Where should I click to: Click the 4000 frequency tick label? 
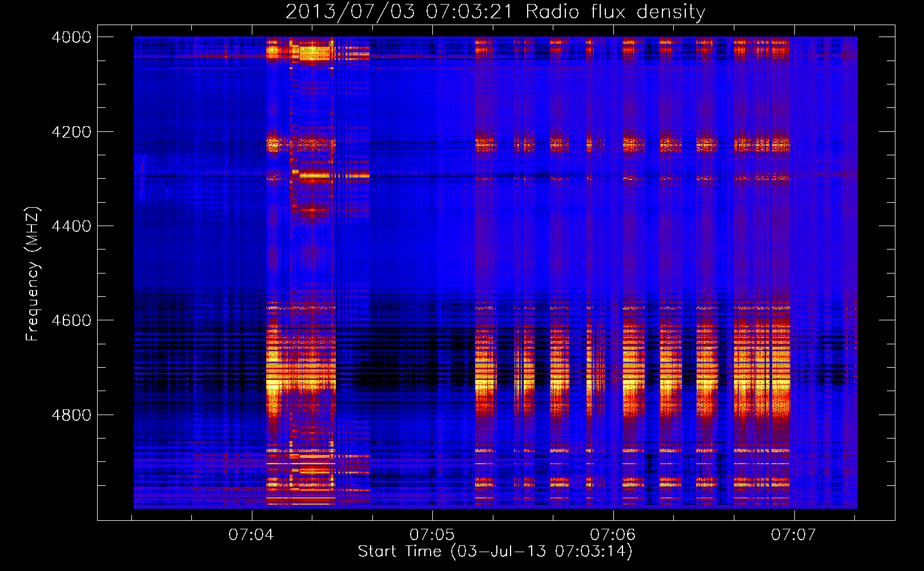click(71, 37)
